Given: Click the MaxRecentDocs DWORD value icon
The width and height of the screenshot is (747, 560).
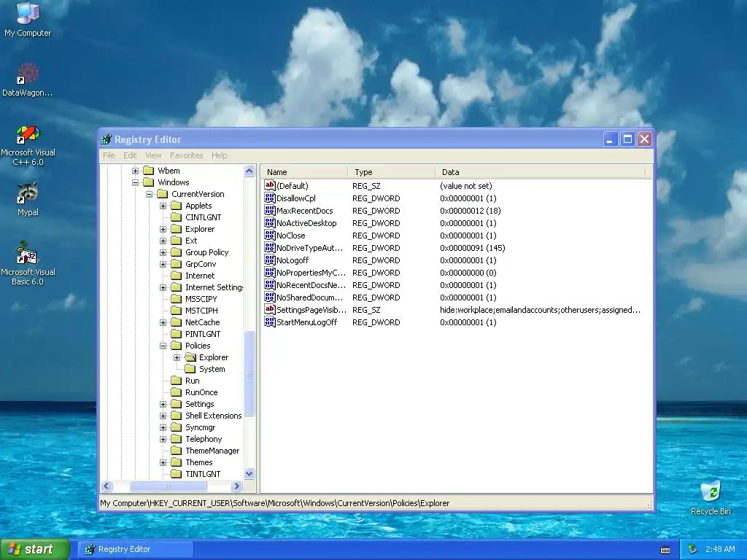Looking at the screenshot, I should tap(270, 211).
